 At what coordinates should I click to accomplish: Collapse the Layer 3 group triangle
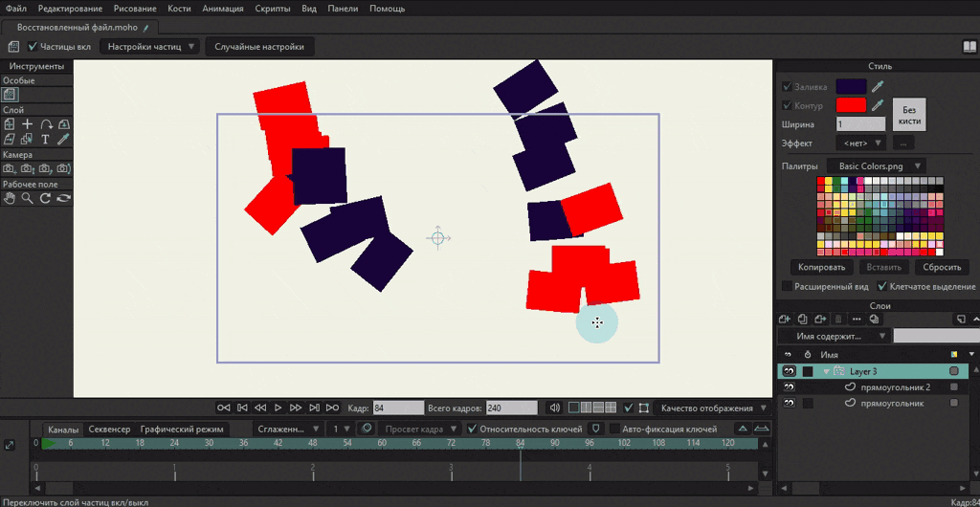pyautogui.click(x=826, y=371)
